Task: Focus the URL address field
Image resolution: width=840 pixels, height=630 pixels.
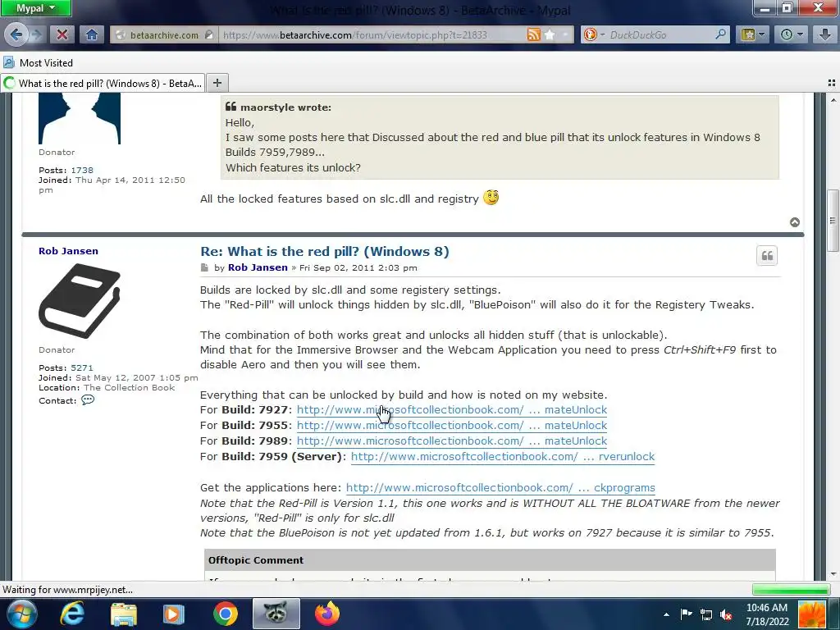Action: pyautogui.click(x=372, y=34)
